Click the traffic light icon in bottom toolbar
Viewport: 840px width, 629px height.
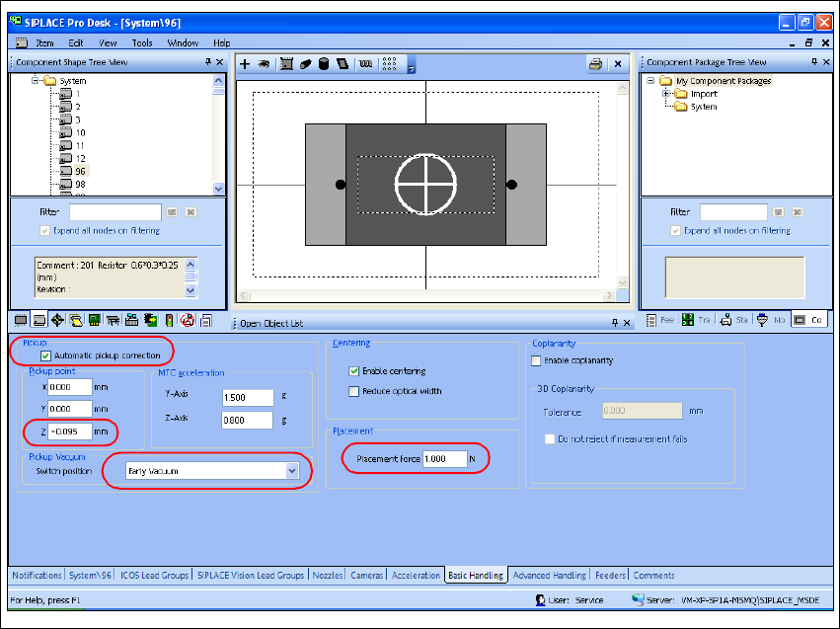[170, 320]
